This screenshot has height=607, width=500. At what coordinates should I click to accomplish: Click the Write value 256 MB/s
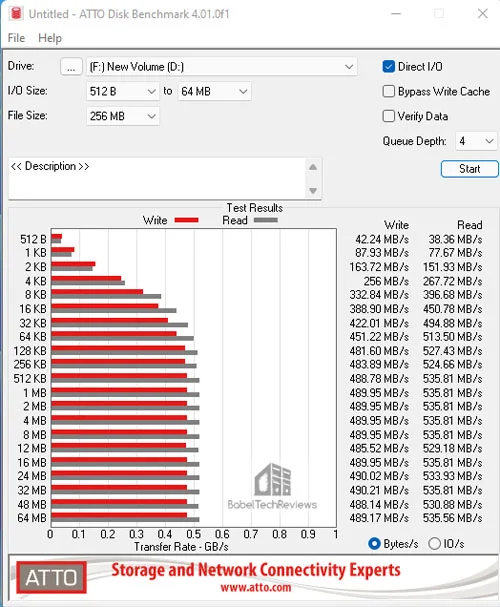coord(386,281)
